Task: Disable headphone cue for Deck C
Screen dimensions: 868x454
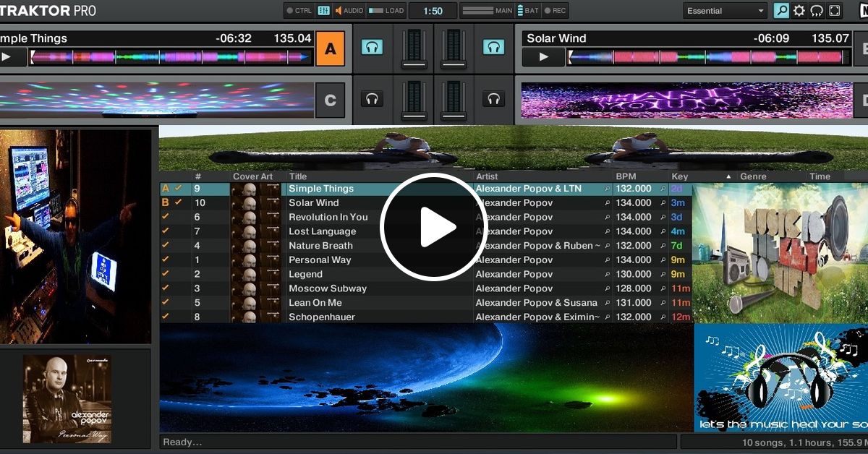Action: tap(372, 98)
